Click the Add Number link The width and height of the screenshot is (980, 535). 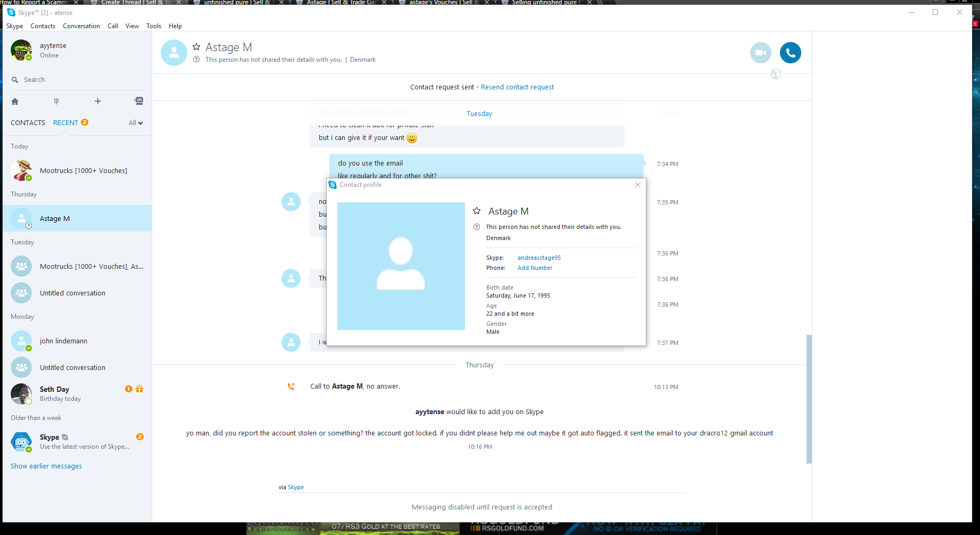coord(535,268)
